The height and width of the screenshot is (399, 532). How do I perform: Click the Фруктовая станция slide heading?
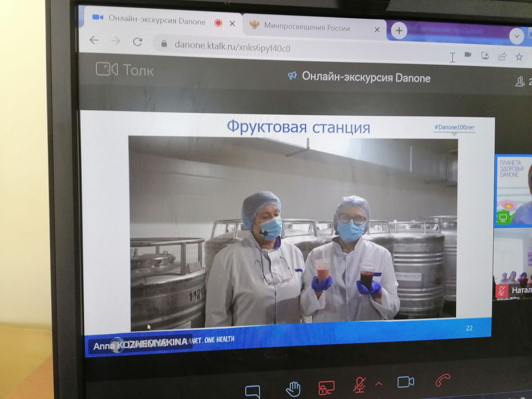click(299, 127)
